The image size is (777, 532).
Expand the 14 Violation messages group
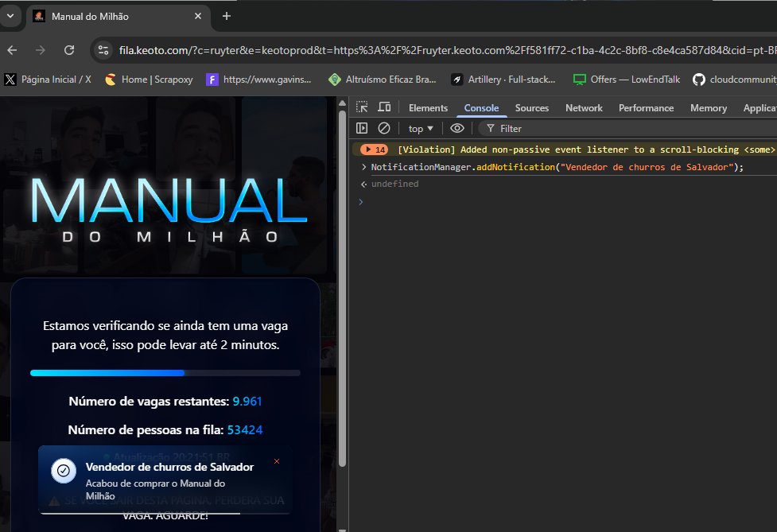click(374, 150)
